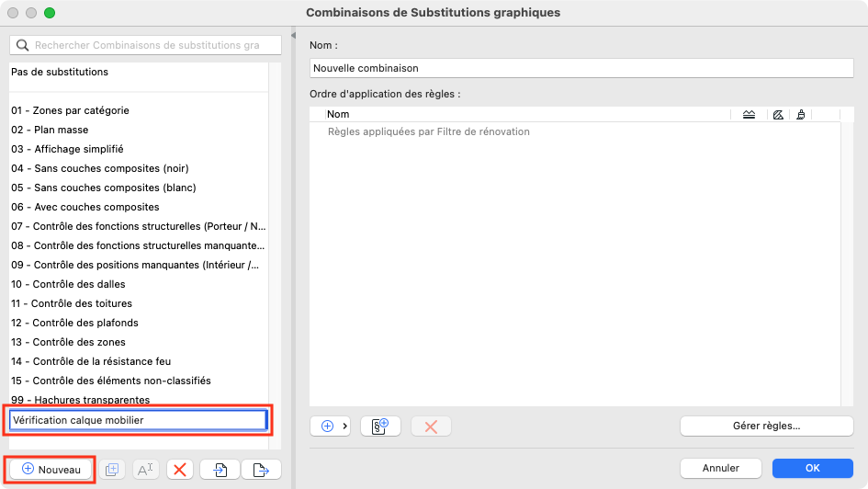Add a rule with the plus icon
Image resolution: width=868 pixels, height=489 pixels.
327,426
